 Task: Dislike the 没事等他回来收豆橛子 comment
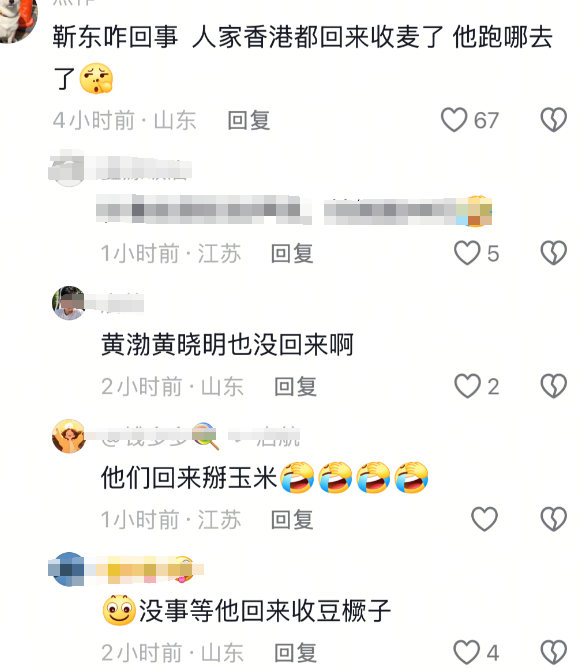[553, 652]
